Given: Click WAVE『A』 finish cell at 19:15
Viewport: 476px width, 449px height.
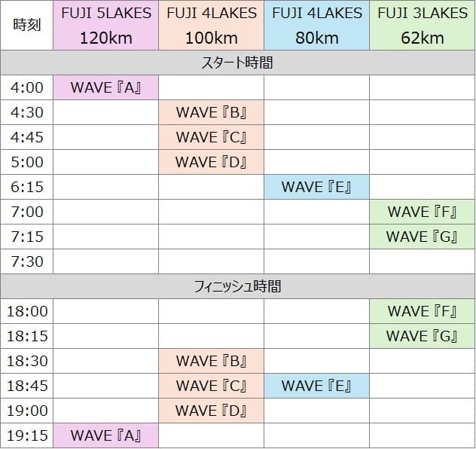Looking at the screenshot, I should pos(106,435).
